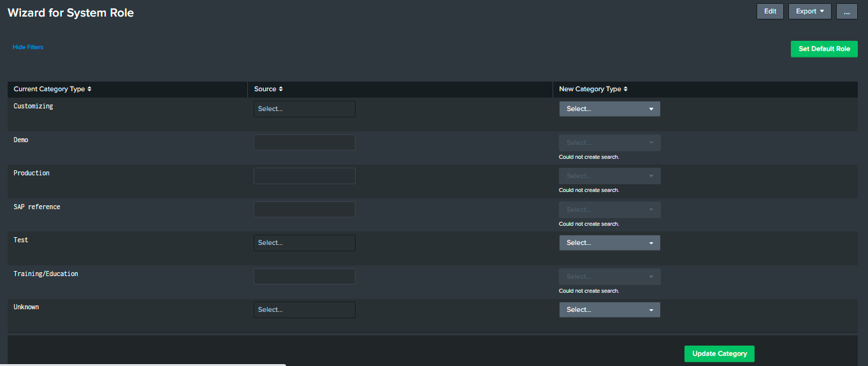868x366 pixels.
Task: Click the Source input for Production row
Action: (304, 176)
